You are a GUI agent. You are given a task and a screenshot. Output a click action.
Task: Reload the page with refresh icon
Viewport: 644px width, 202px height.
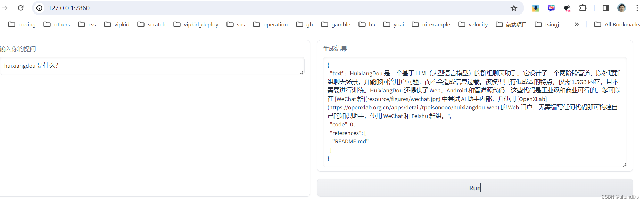pos(21,8)
